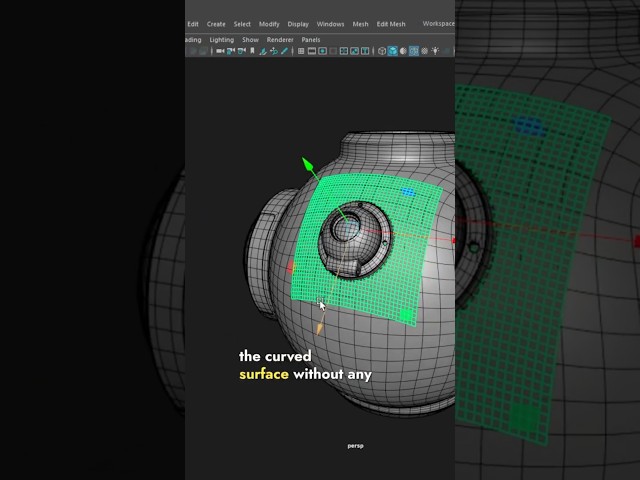Toggle the viewport Grid icon
The height and width of the screenshot is (480, 640).
point(301,51)
